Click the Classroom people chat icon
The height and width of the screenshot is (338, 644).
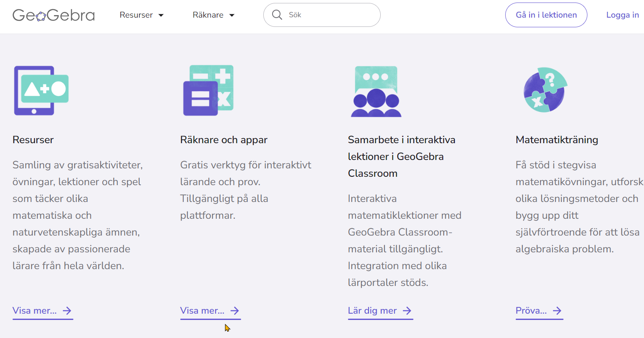point(376,91)
